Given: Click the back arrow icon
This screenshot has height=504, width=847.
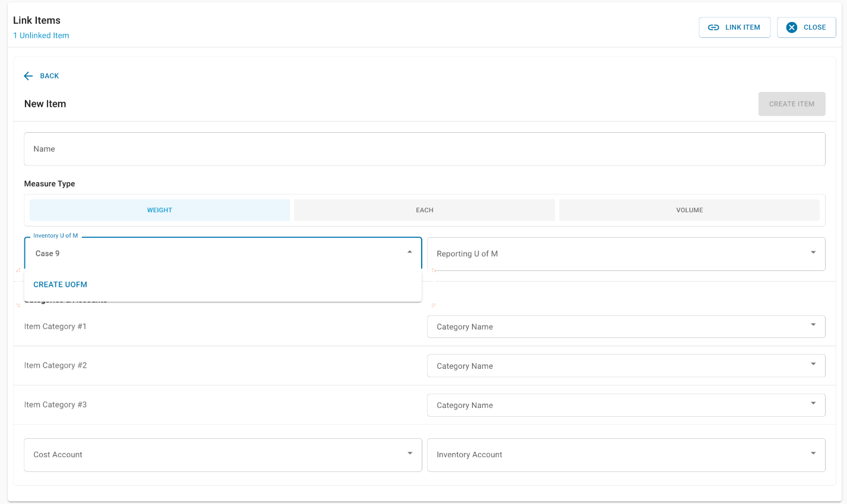Looking at the screenshot, I should pyautogui.click(x=28, y=76).
